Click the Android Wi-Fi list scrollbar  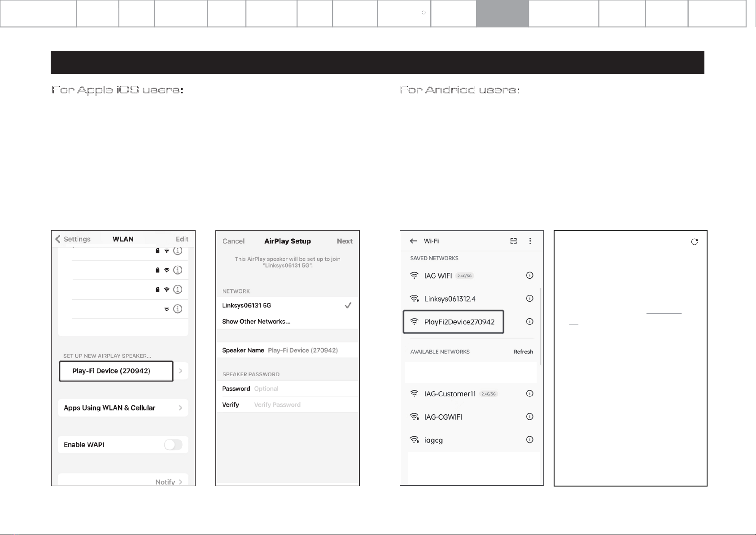click(x=542, y=327)
